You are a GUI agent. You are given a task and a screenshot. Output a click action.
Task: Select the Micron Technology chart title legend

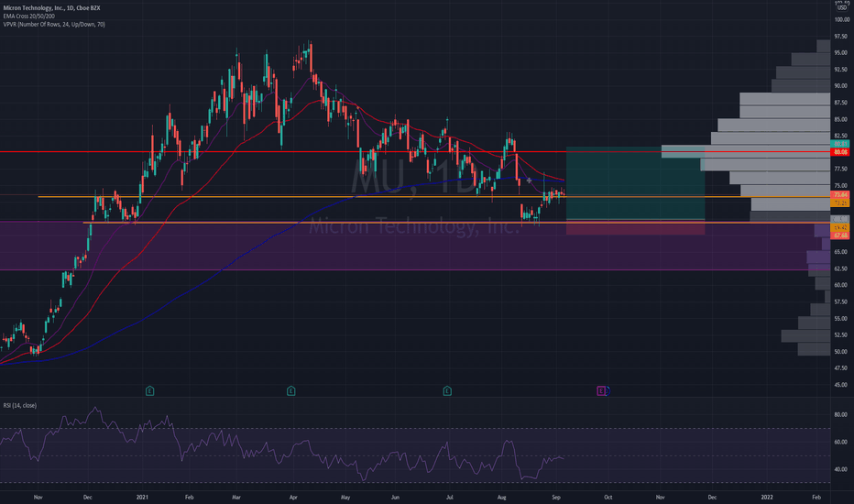coord(51,8)
